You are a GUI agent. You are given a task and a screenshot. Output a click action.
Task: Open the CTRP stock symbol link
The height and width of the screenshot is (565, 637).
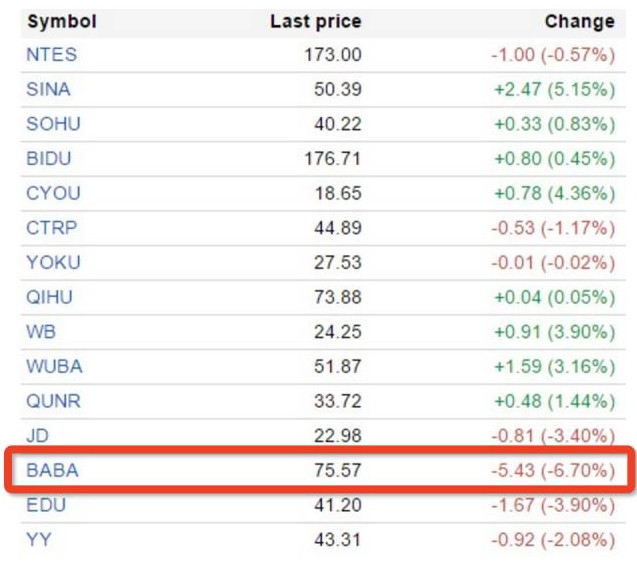click(x=52, y=228)
